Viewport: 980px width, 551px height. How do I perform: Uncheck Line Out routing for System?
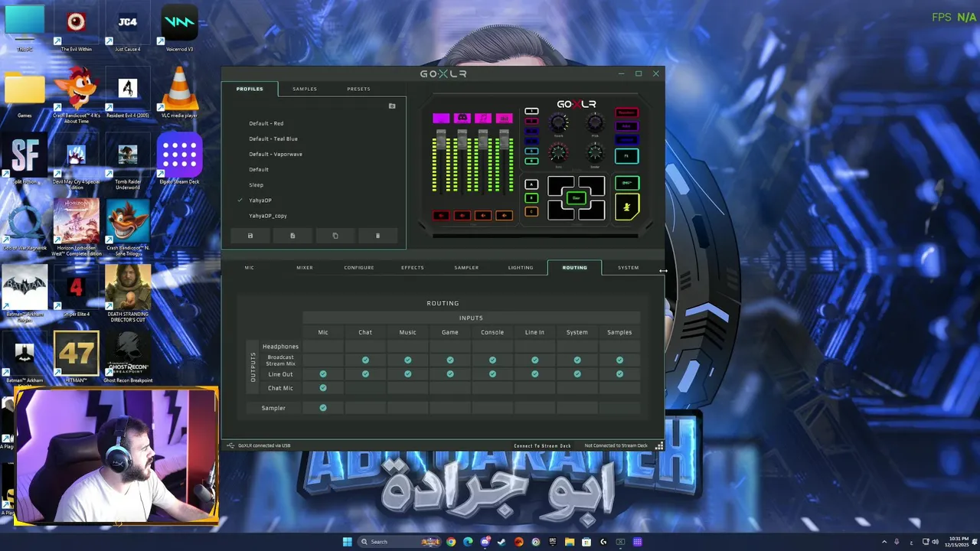coord(577,374)
